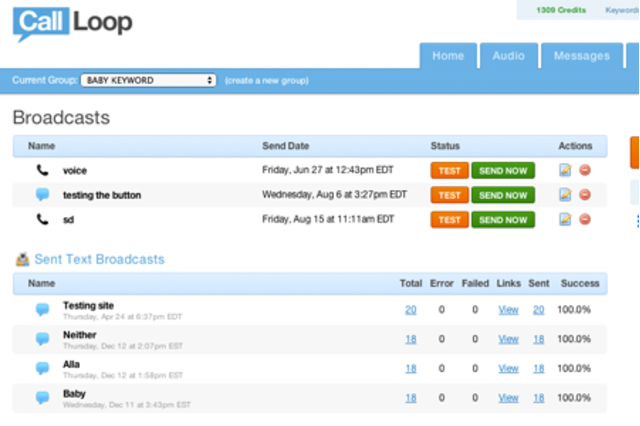Click the 1309 Credits link
Viewport: 640px width, 426px height.
point(560,10)
